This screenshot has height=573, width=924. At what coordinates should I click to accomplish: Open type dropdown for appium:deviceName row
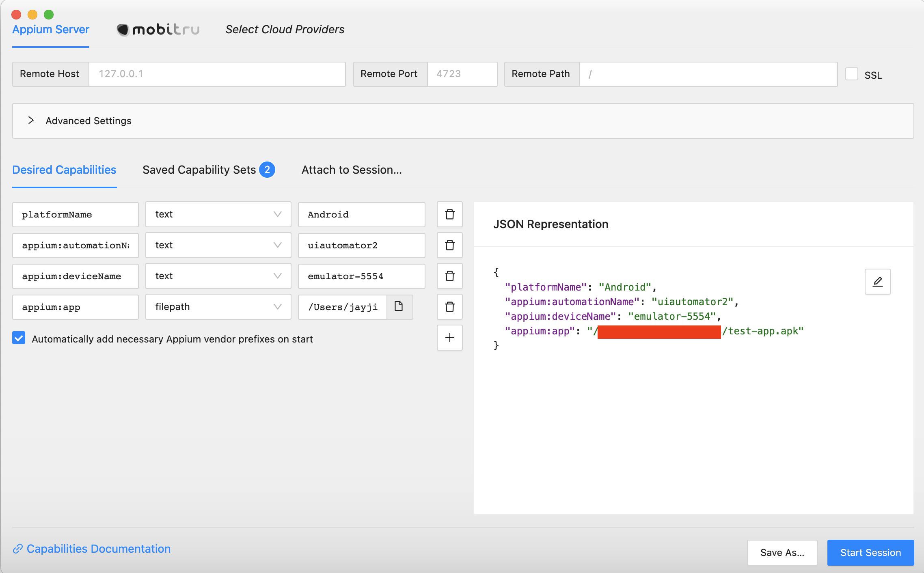218,276
